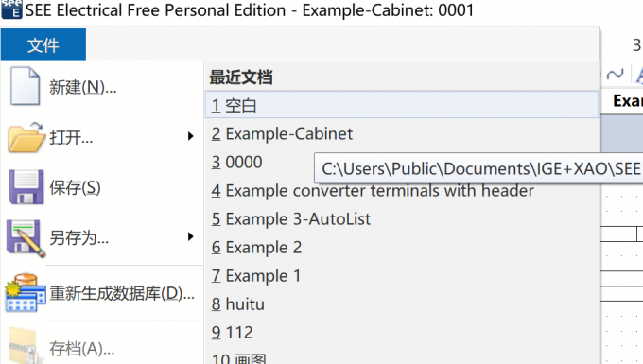Open recent document huitu
This screenshot has height=364, width=643.
click(402, 304)
